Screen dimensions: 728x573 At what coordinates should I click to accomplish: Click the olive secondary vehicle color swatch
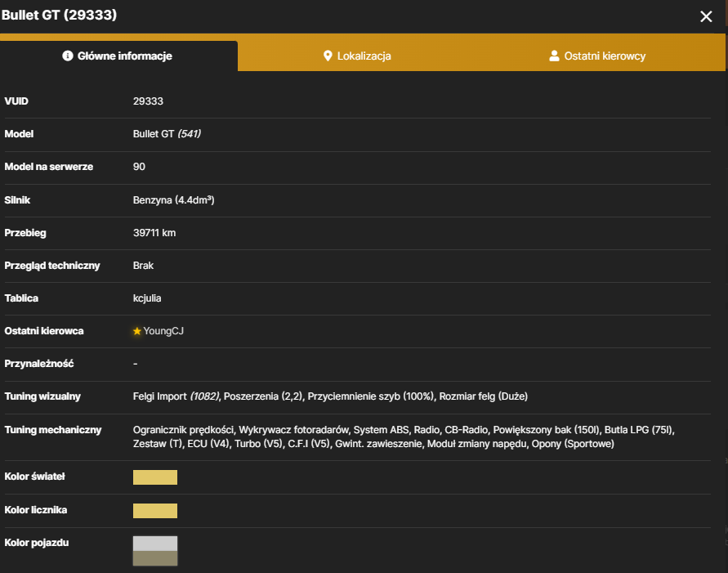155,558
